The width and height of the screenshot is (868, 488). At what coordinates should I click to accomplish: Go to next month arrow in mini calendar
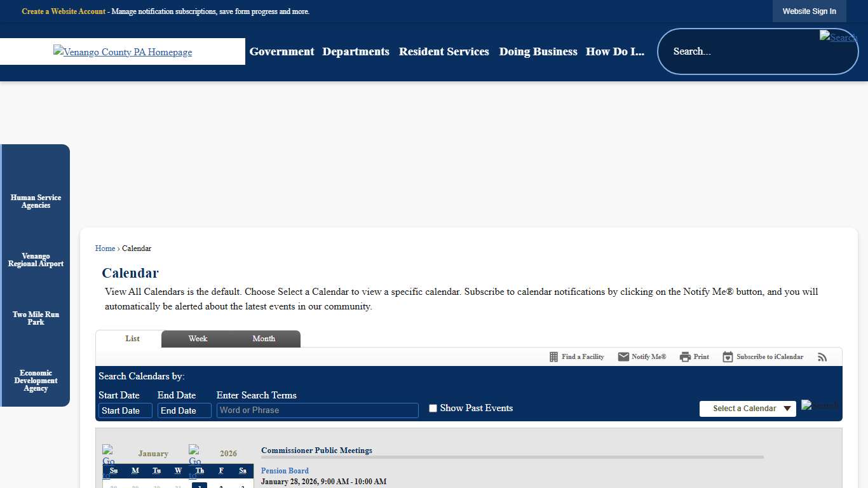point(194,454)
